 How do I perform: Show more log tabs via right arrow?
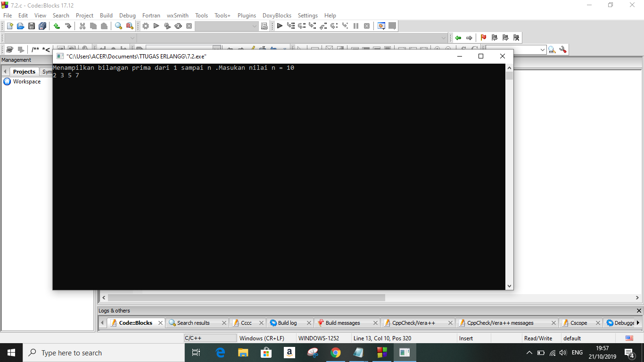[x=638, y=323]
